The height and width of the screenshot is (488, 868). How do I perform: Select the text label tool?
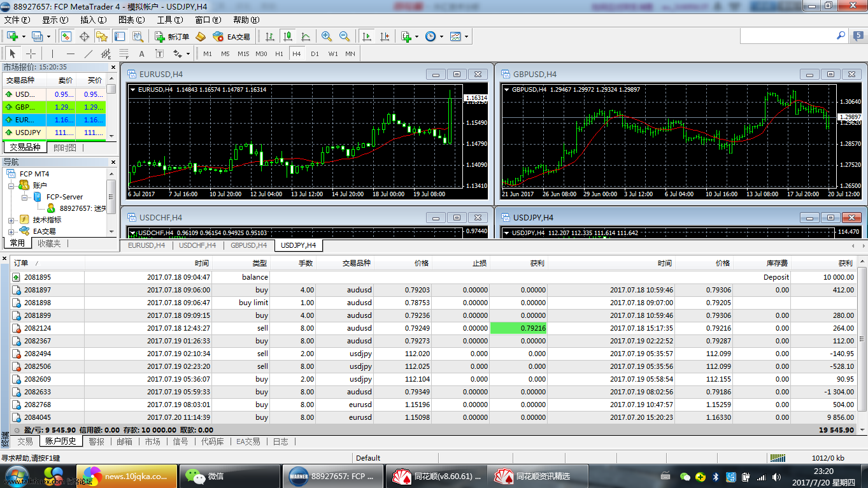pyautogui.click(x=159, y=54)
